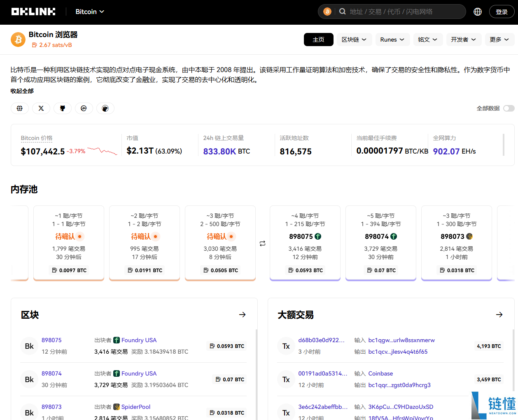Open the 区块链 dropdown menu
Viewport: 518px width, 420px height.
[x=355, y=40]
